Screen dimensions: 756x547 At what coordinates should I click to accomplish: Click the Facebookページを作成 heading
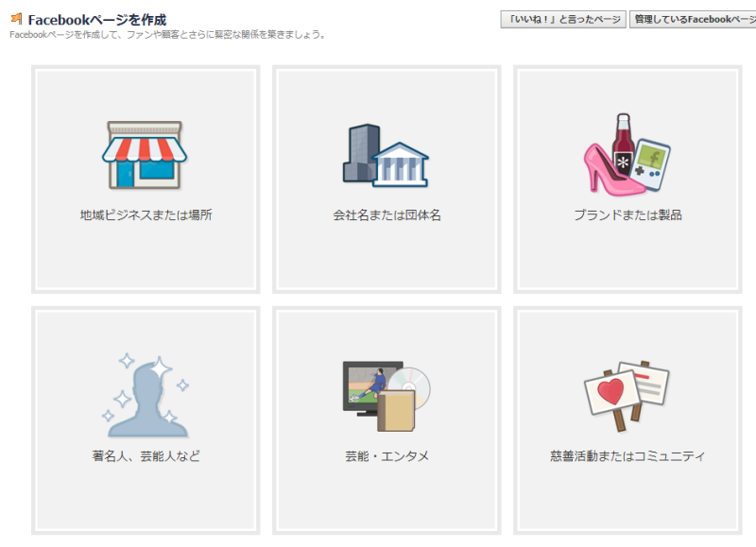tap(97, 19)
